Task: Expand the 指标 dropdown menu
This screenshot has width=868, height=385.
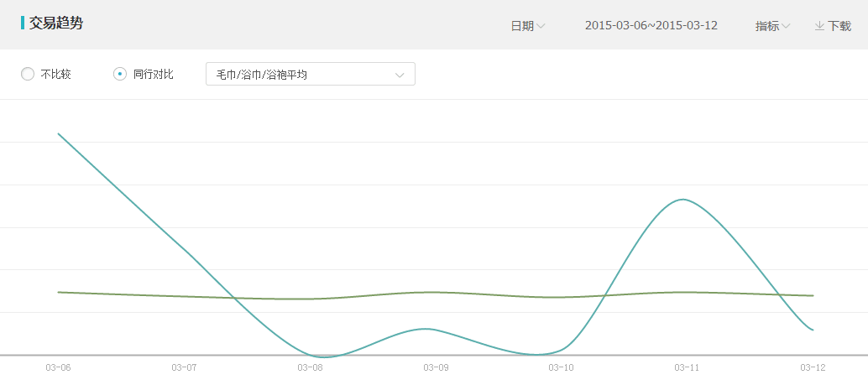Action: point(773,26)
